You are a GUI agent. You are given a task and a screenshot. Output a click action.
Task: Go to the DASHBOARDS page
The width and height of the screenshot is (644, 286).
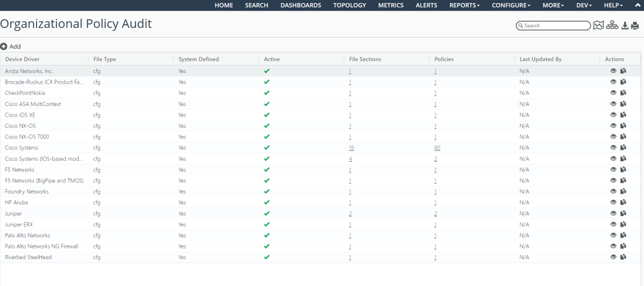coord(300,5)
